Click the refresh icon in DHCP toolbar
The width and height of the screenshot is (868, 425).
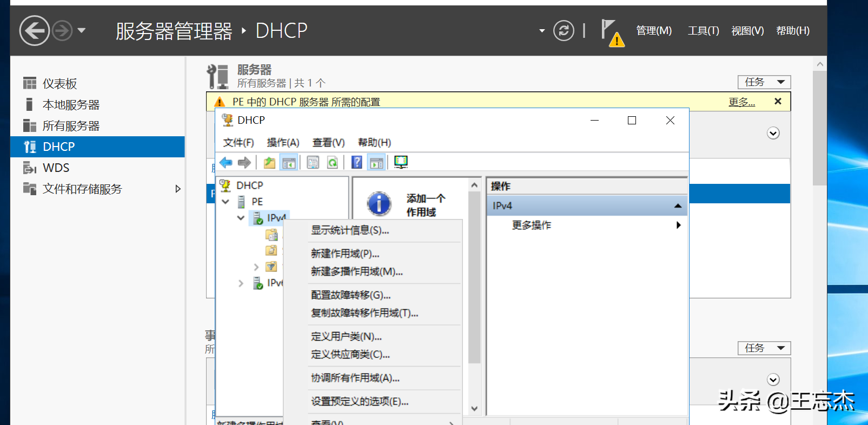click(x=333, y=162)
